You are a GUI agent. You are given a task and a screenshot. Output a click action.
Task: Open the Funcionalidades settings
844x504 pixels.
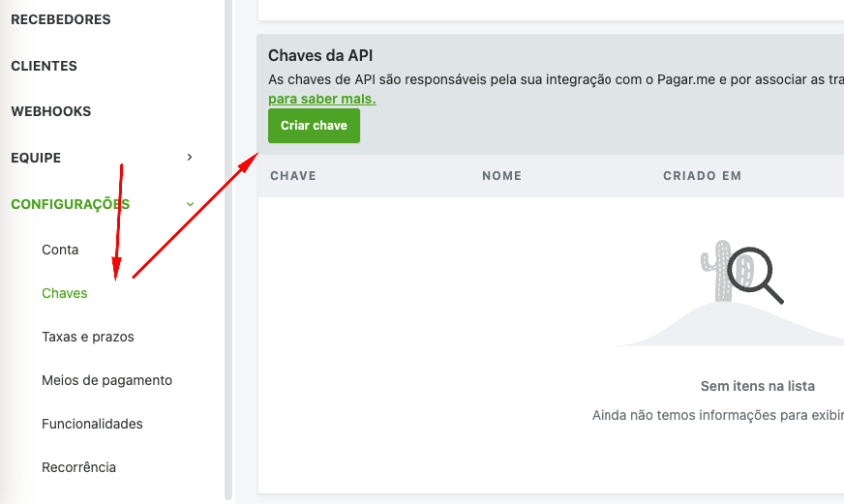(92, 424)
